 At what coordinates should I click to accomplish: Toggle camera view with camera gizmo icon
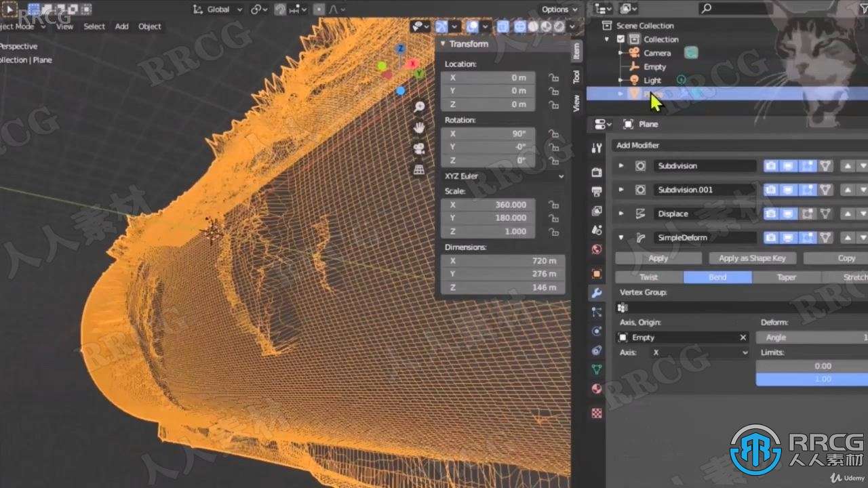(420, 148)
